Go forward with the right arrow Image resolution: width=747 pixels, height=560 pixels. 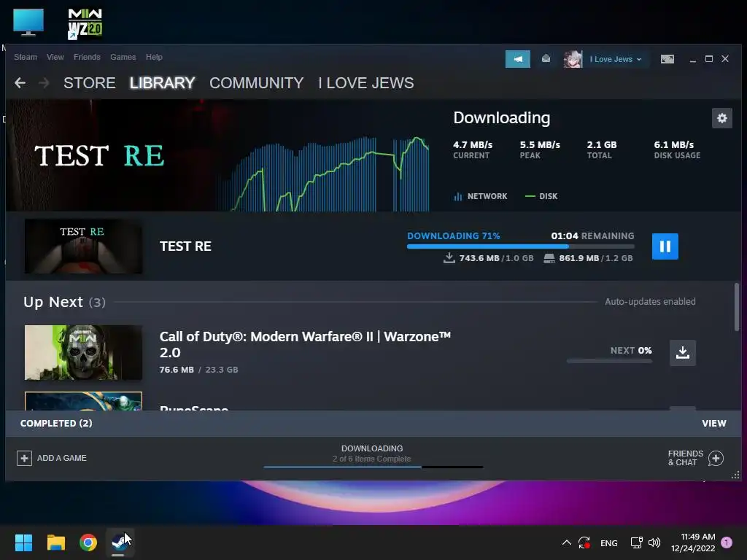pyautogui.click(x=44, y=83)
